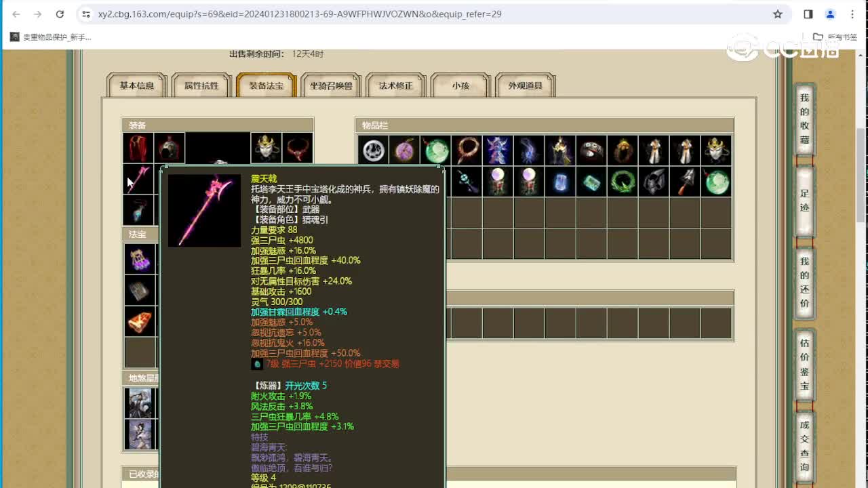
Task: Click the golden-trimmed dark robe item
Action: click(x=560, y=150)
